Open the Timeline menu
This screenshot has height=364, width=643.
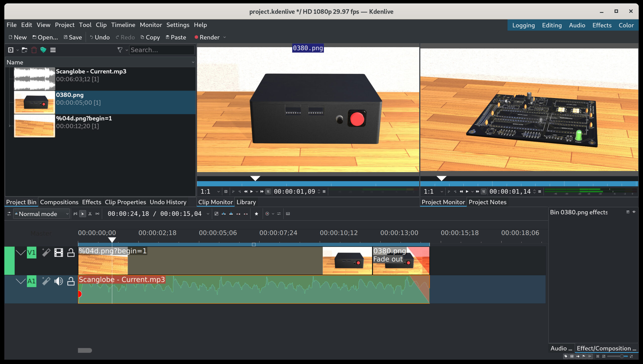[123, 25]
